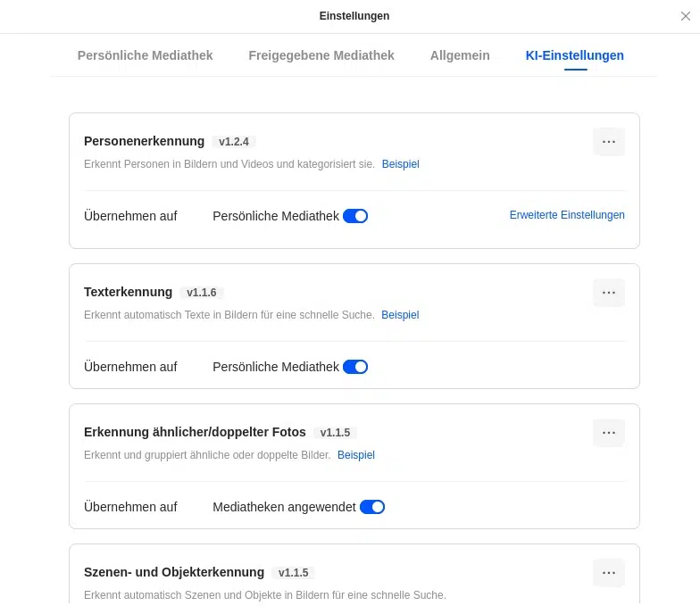The width and height of the screenshot is (700, 614).
Task: Open the Beispiel link for duplicate photo detection
Action: [356, 455]
